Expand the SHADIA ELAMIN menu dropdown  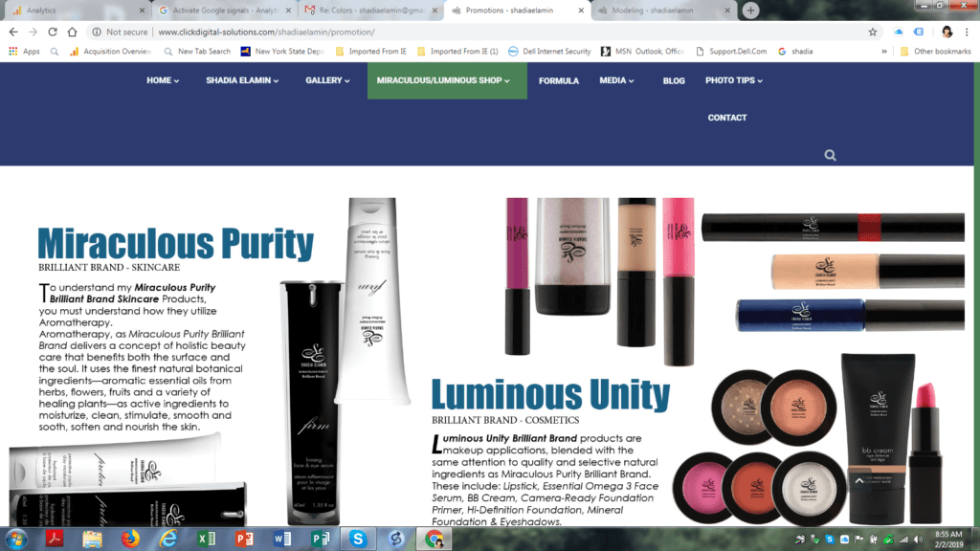click(x=242, y=80)
